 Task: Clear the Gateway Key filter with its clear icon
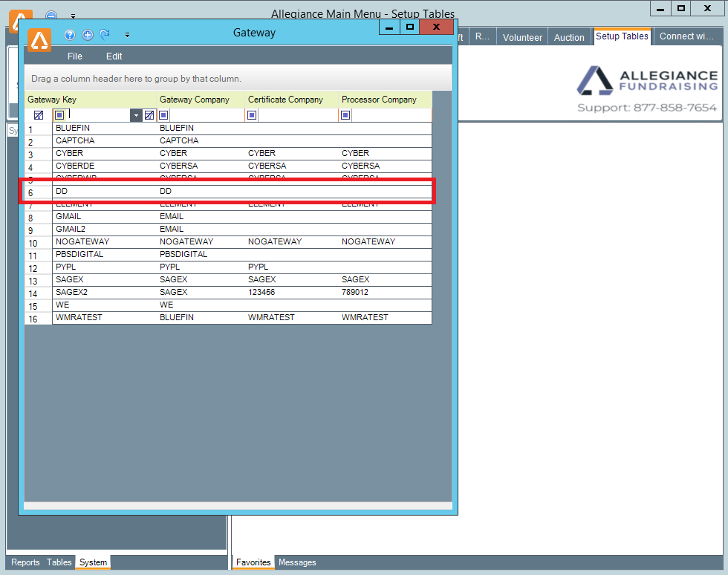(x=149, y=115)
